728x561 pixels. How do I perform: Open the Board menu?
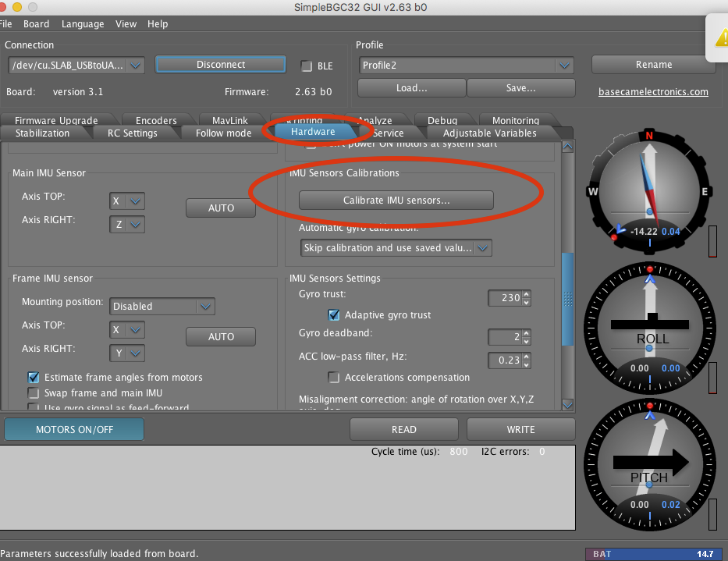pyautogui.click(x=36, y=23)
